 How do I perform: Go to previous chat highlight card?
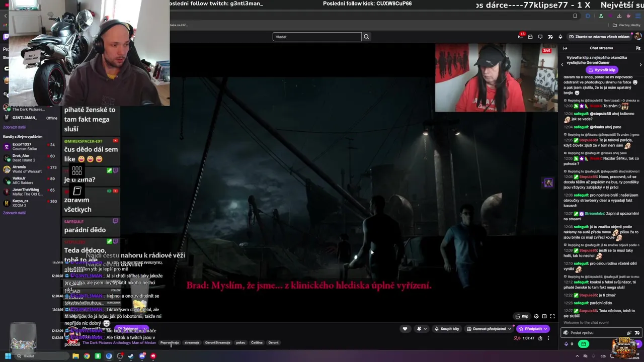click(562, 65)
